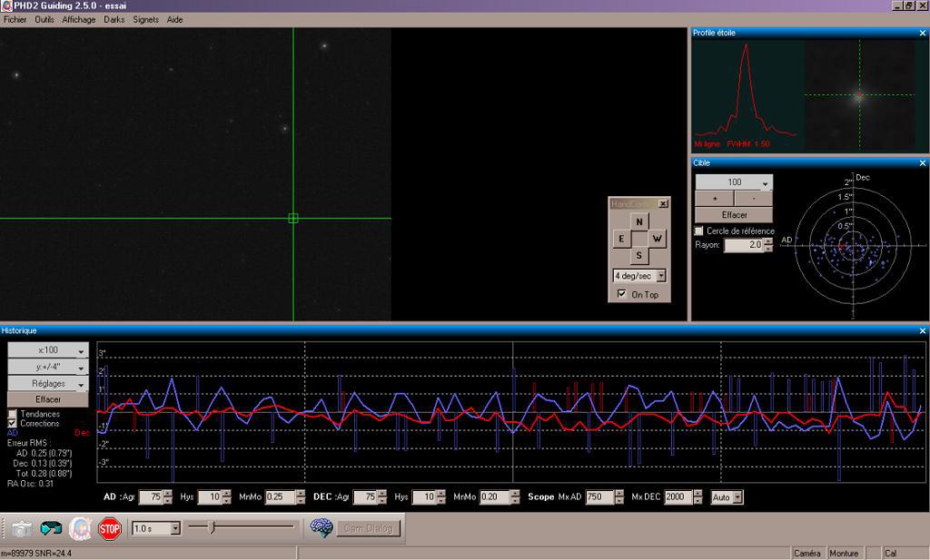Uncheck the Corrections checkbox
Screen dimensions: 930x560
click(x=13, y=424)
